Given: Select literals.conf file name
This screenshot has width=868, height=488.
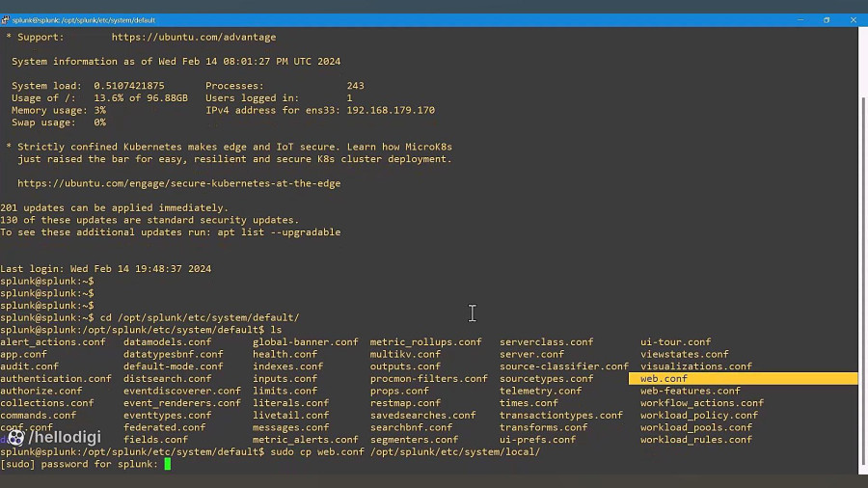Looking at the screenshot, I should pos(290,403).
